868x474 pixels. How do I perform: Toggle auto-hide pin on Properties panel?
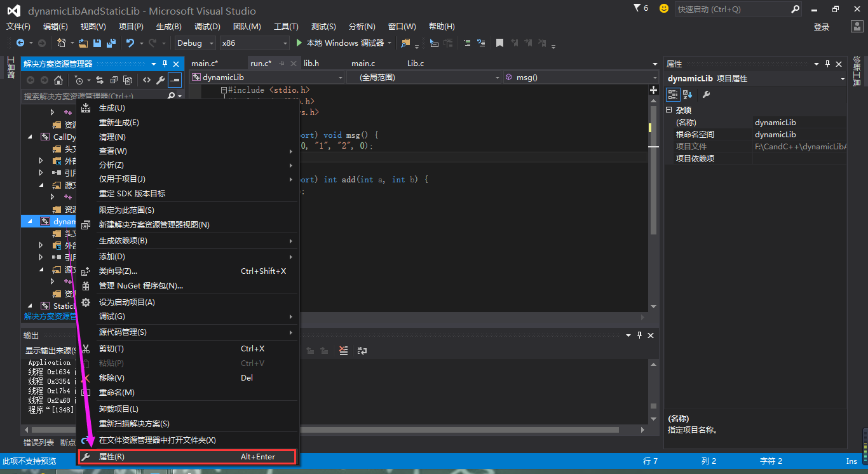(x=827, y=64)
